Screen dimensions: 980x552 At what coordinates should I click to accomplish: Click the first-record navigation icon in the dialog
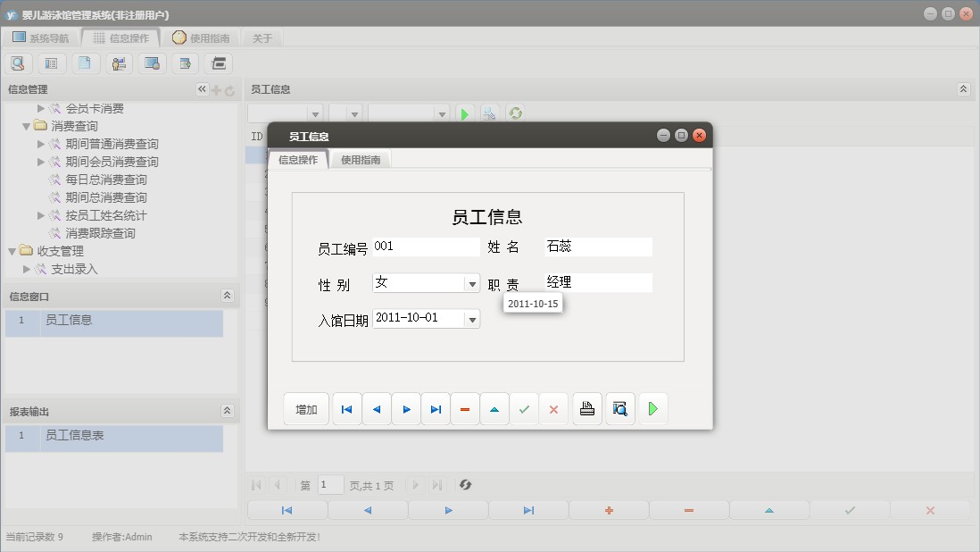[x=346, y=408]
